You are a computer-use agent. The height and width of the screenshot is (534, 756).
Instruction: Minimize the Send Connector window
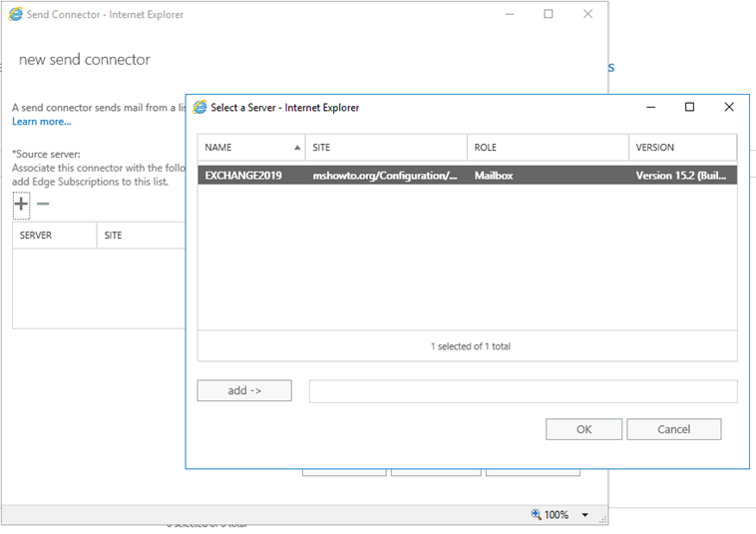[x=510, y=14]
